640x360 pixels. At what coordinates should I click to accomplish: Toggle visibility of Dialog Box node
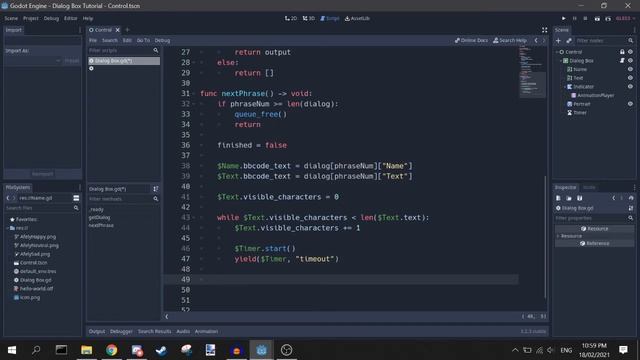(630, 60)
